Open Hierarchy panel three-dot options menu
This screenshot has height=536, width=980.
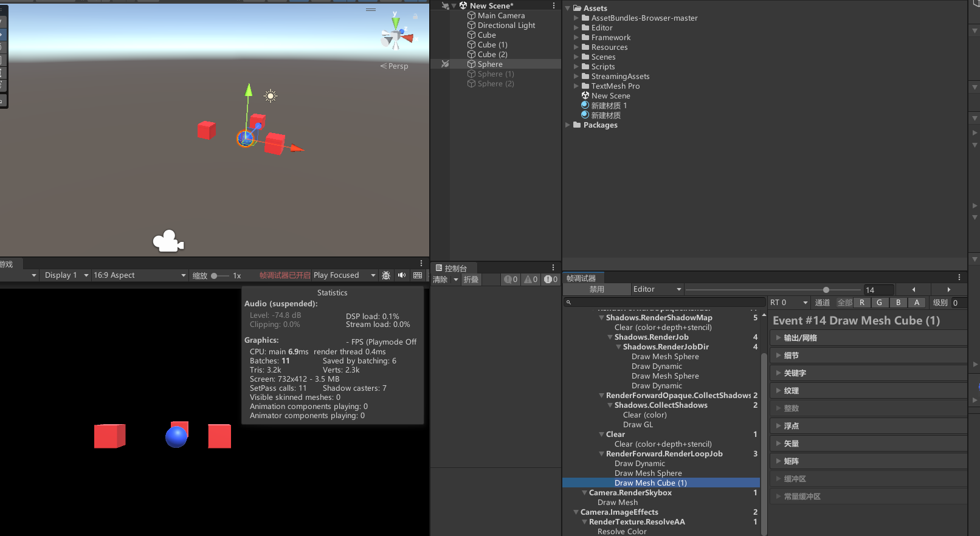(553, 5)
